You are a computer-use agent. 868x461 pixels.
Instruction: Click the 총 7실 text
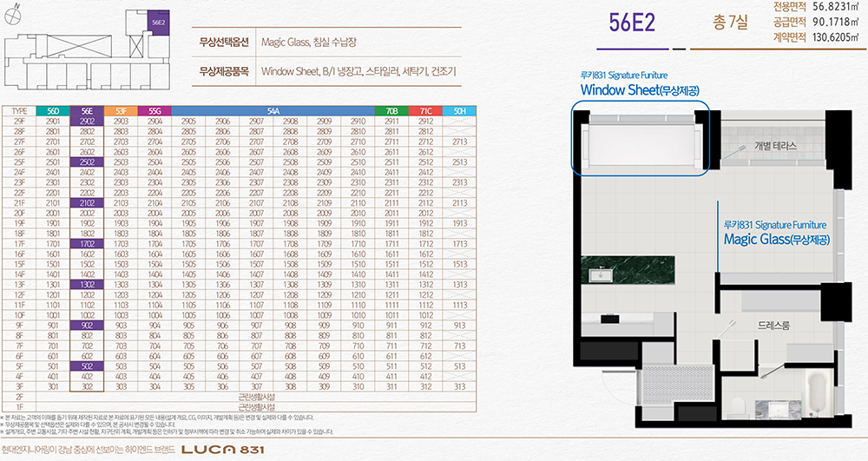point(730,22)
